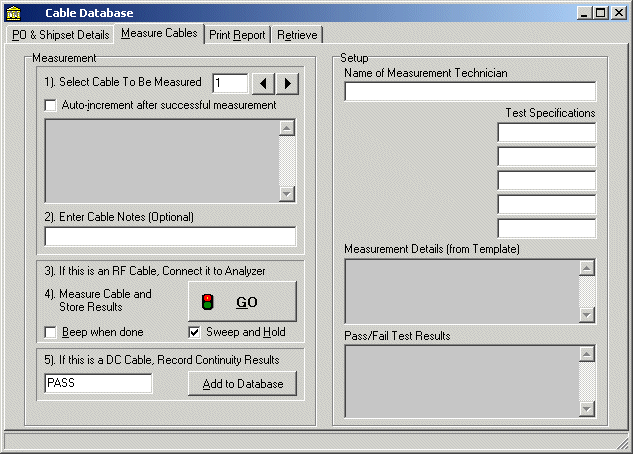The width and height of the screenshot is (633, 454).
Task: Click the Cable Database title bar icon
Action: click(13, 12)
